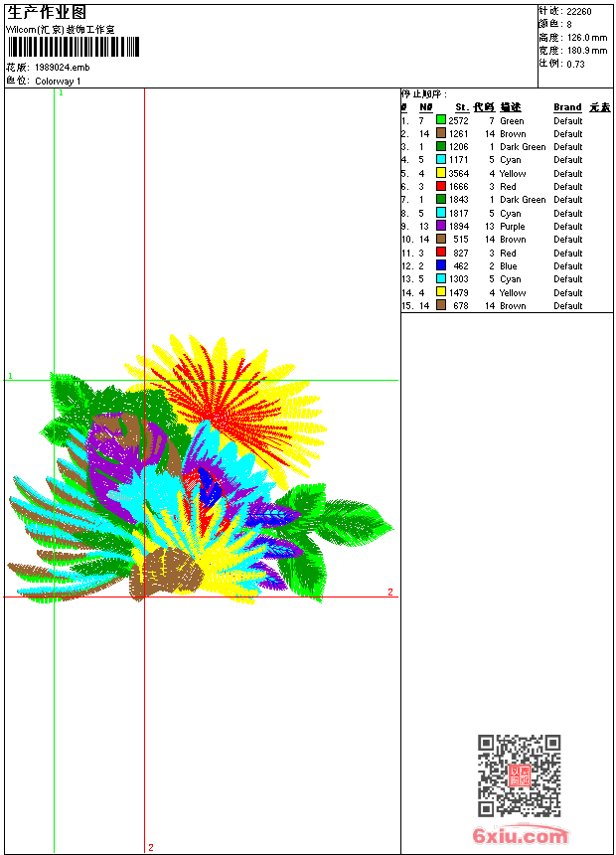Click the brown swatch beside stitch count 515
The width and height of the screenshot is (616, 855).
click(441, 239)
